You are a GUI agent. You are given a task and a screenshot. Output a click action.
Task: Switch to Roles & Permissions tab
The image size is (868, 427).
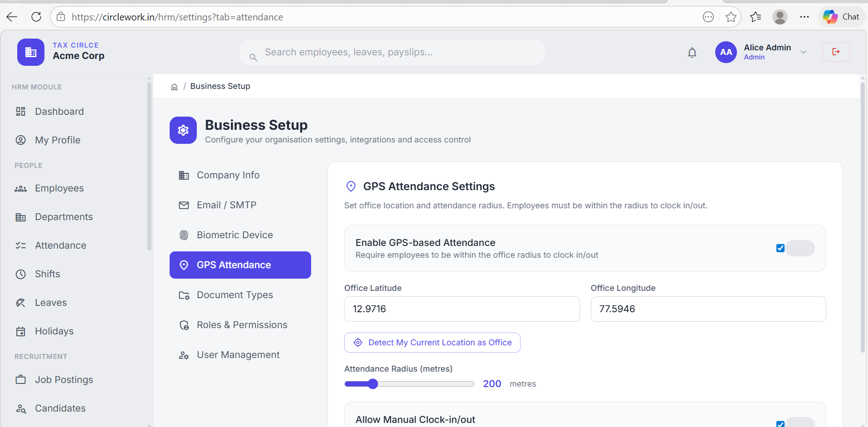pyautogui.click(x=242, y=325)
